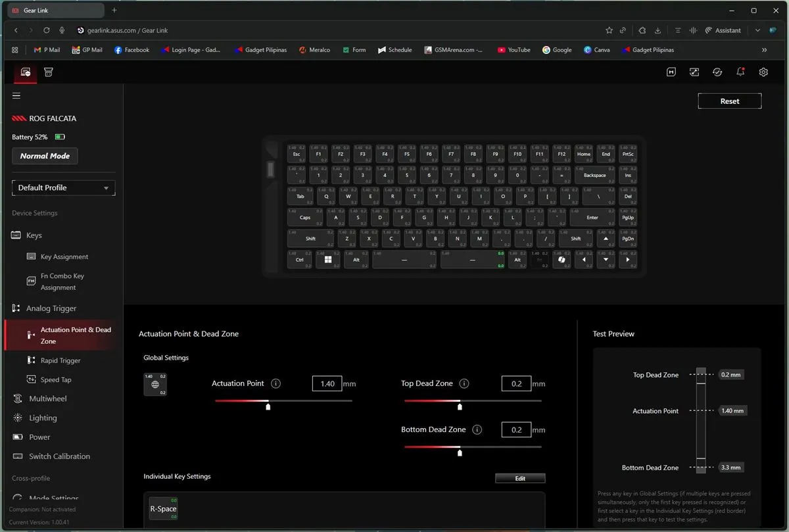Select the Caps key on keyboard
This screenshot has height=532, width=789.
[x=305, y=217]
